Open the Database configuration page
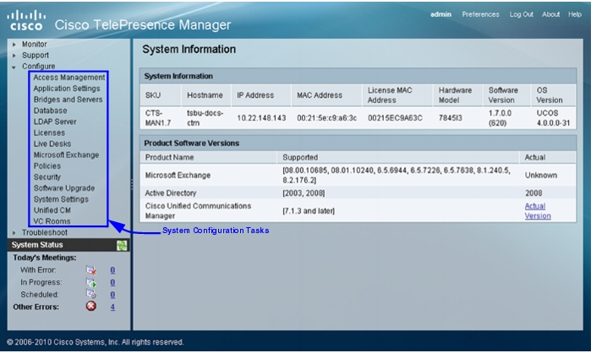591x364 pixels. (x=50, y=111)
